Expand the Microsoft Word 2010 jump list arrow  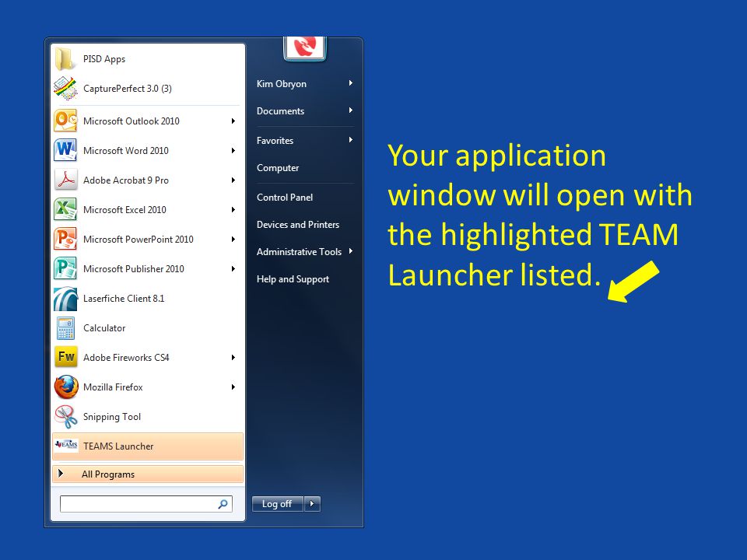[x=233, y=150]
